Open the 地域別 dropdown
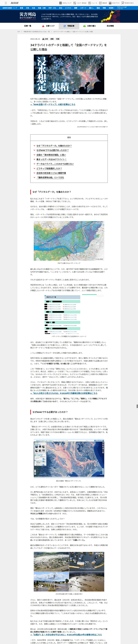 pyautogui.click(x=111, y=8)
